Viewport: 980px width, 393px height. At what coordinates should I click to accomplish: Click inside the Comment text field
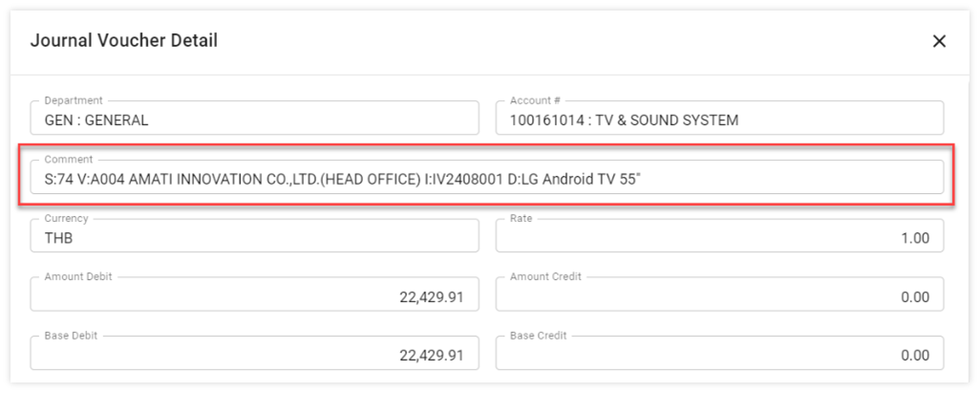pos(486,179)
